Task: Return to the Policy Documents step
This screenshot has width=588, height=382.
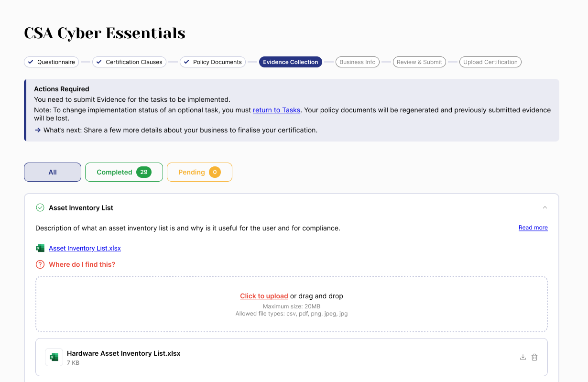Action: click(213, 62)
